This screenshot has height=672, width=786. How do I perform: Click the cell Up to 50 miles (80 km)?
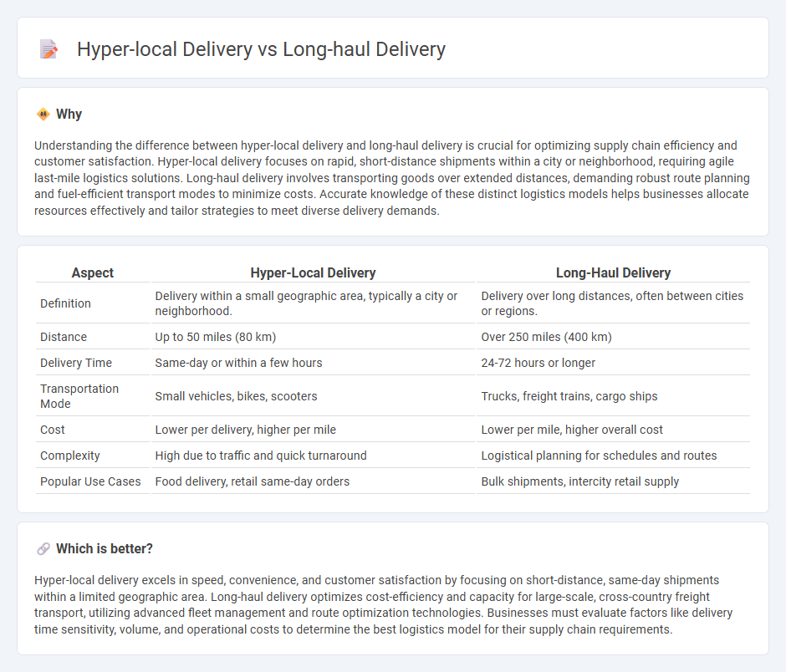313,337
